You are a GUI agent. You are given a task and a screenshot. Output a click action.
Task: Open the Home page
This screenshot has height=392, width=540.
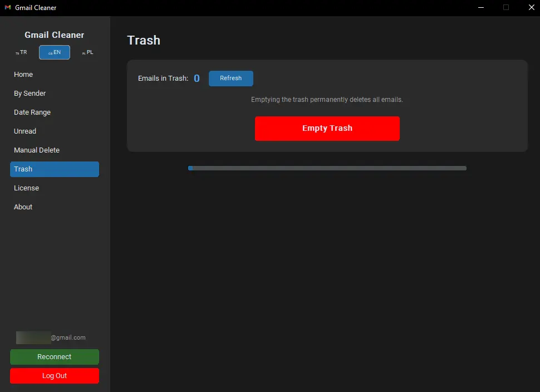click(x=55, y=75)
